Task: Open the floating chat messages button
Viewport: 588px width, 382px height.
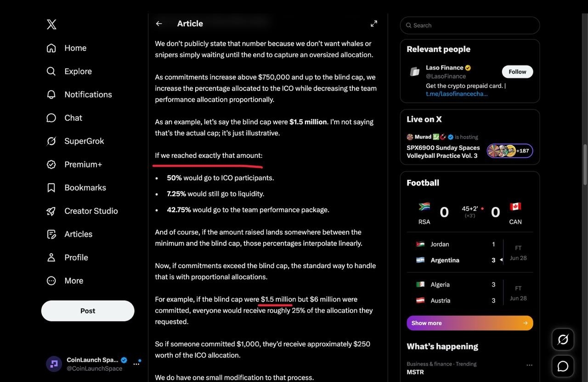Action: 563,366
